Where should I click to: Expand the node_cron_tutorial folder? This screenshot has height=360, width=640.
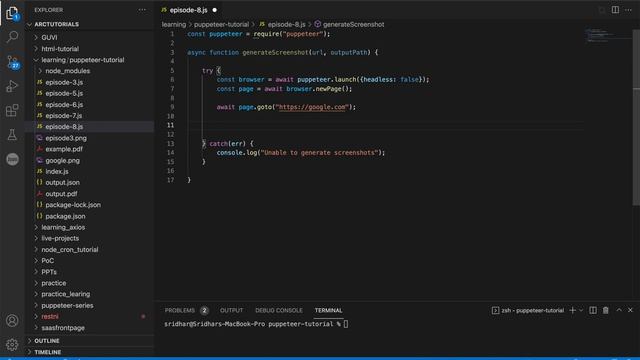(70, 249)
